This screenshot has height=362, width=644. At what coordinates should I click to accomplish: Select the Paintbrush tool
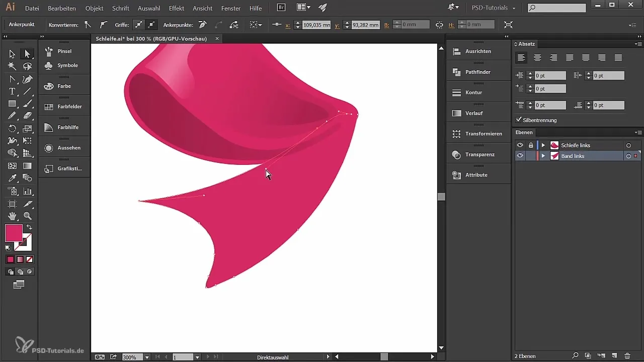tap(27, 104)
